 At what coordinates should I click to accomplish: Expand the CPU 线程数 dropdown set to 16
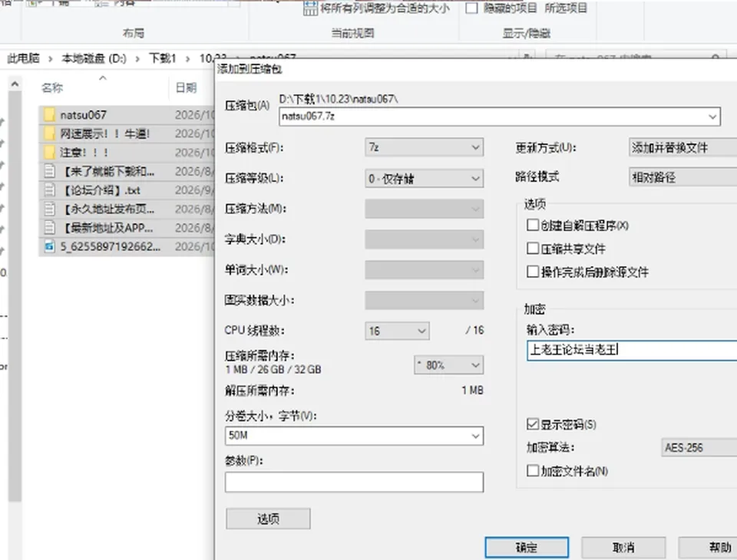tap(397, 331)
